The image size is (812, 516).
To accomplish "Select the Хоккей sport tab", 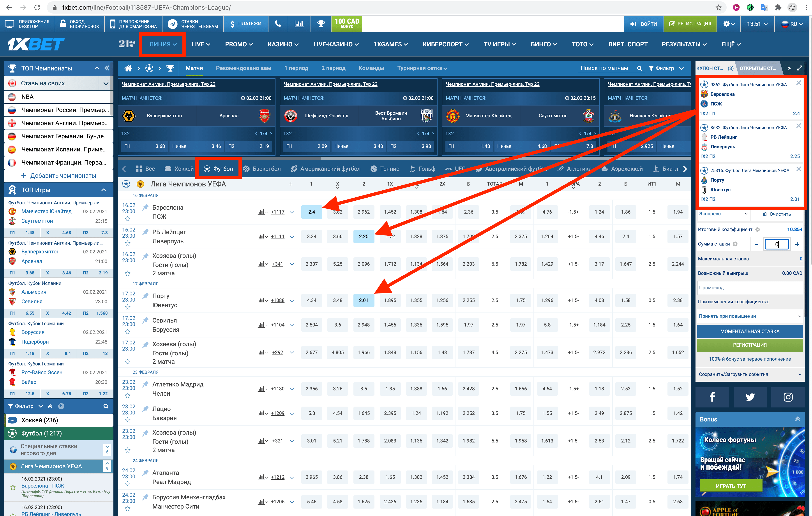I will click(x=179, y=168).
